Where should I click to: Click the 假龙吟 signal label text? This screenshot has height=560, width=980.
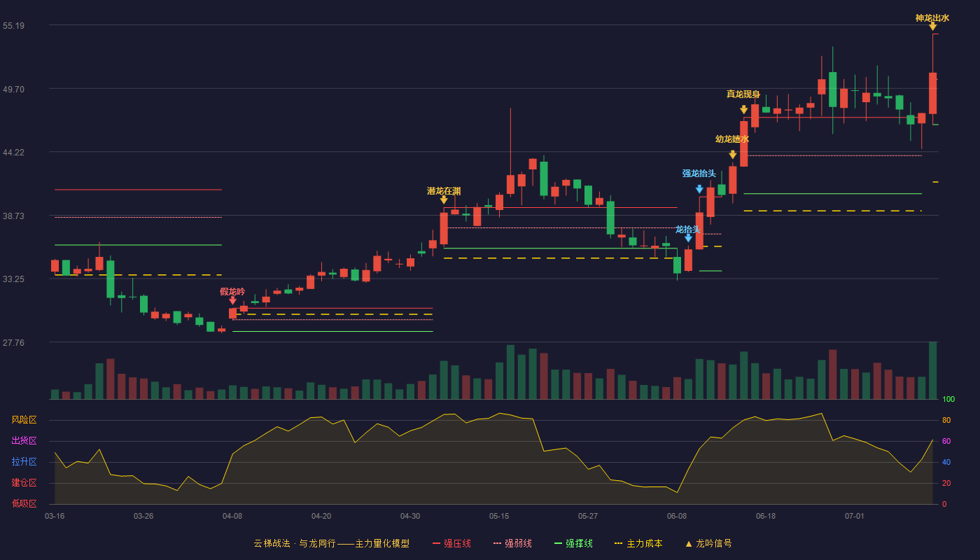tap(232, 291)
